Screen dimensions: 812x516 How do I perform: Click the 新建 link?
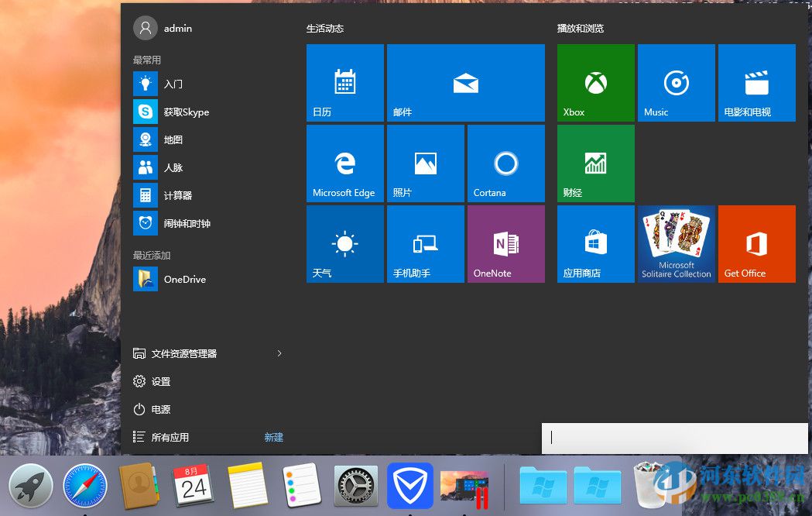click(273, 437)
